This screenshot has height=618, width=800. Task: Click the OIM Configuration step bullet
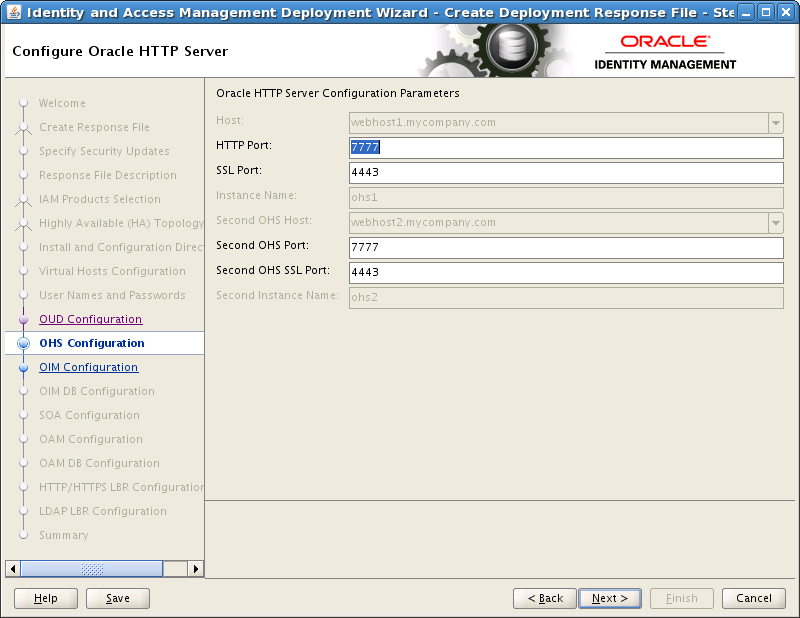point(23,367)
